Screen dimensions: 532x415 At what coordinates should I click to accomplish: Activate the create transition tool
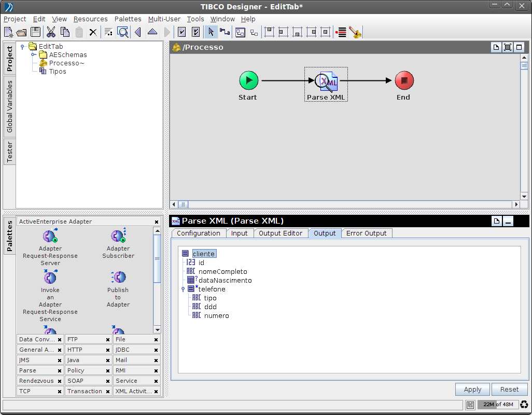[225, 32]
